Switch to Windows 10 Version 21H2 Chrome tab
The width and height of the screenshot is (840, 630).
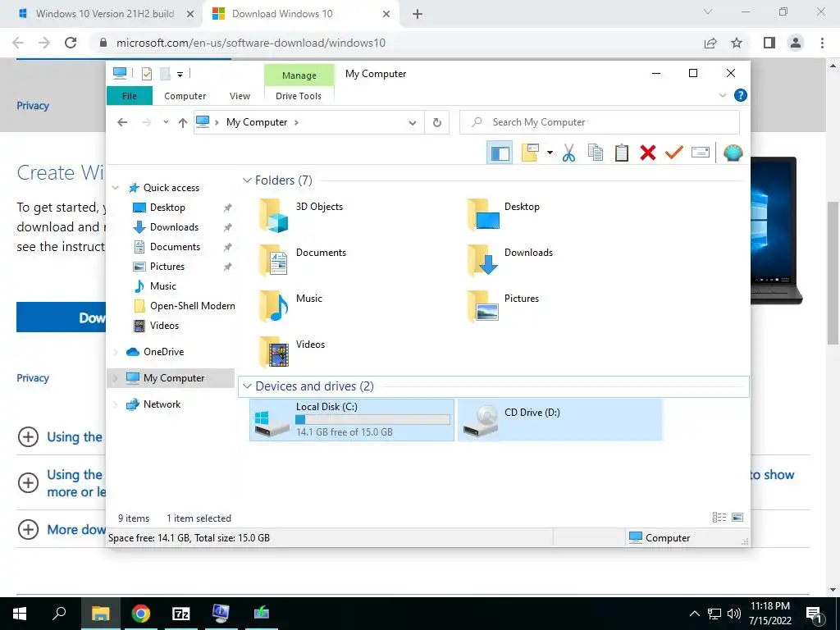pos(105,14)
